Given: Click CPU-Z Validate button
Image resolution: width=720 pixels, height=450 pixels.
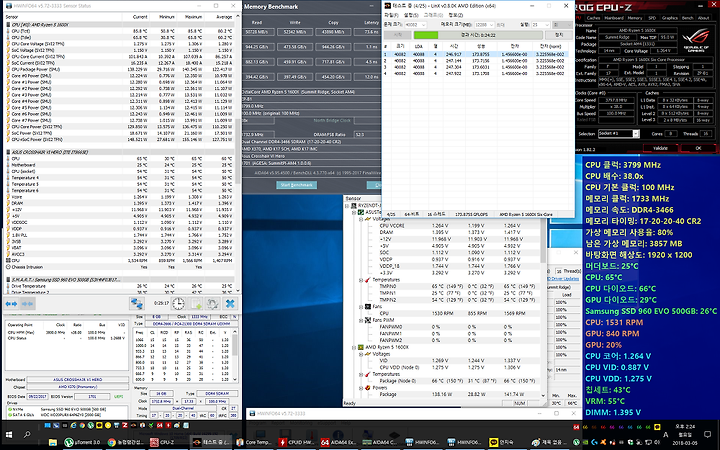Looking at the screenshot, I should 660,148.
